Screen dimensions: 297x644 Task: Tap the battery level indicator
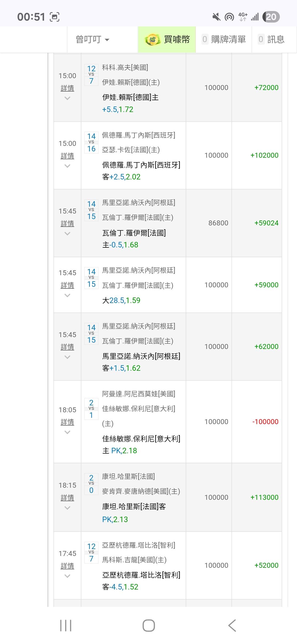tap(271, 17)
